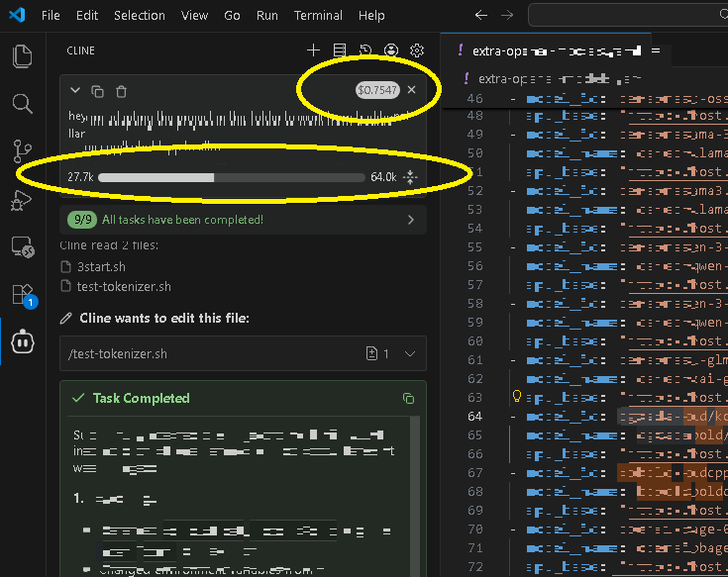The image size is (728, 577).
Task: Open Cline account icon
Action: coord(391,50)
